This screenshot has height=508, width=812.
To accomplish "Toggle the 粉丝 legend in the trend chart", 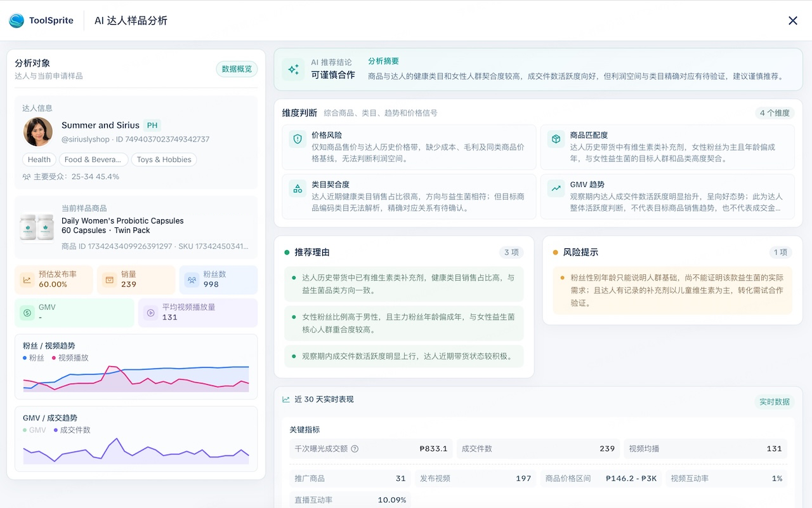I will coord(34,358).
